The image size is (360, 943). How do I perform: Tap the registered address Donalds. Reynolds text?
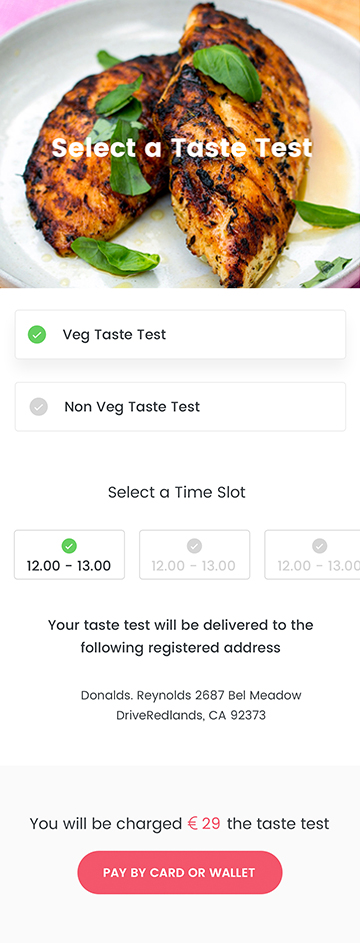[x=191, y=695]
